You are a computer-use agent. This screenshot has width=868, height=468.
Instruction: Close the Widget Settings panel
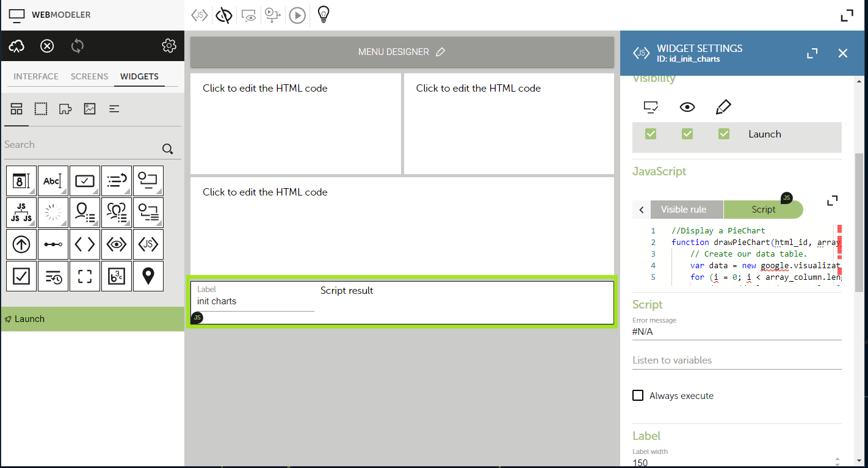[843, 53]
